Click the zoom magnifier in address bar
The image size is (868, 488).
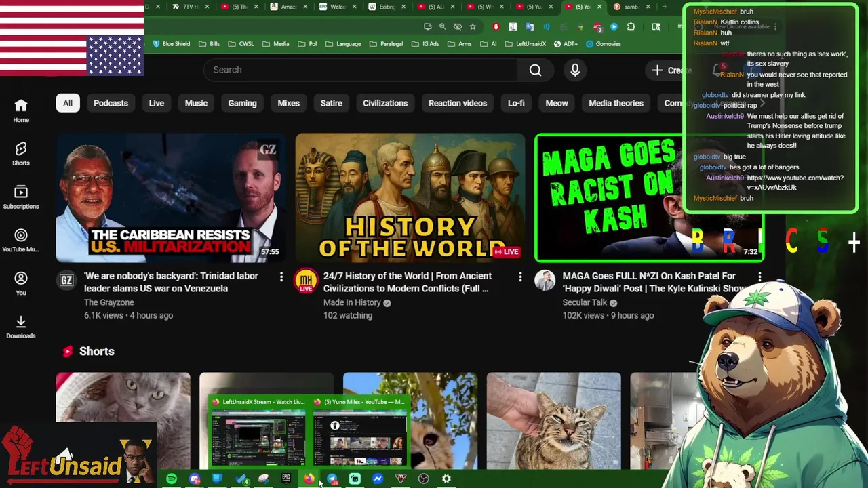pyautogui.click(x=442, y=26)
